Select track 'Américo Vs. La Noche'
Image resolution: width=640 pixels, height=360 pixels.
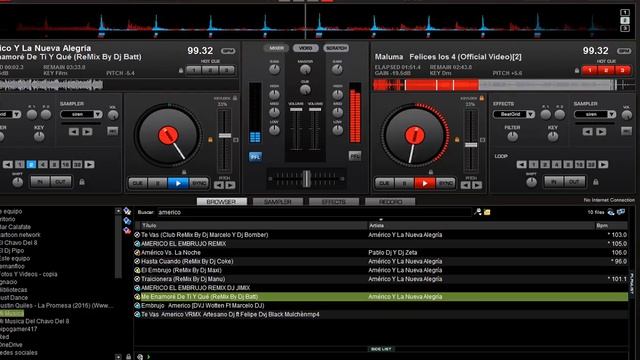coord(381,253)
